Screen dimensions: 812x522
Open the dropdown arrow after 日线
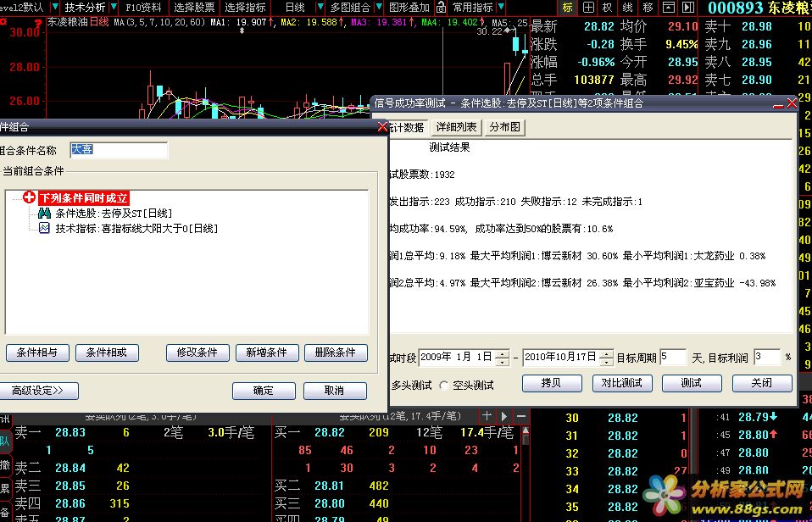coord(320,8)
